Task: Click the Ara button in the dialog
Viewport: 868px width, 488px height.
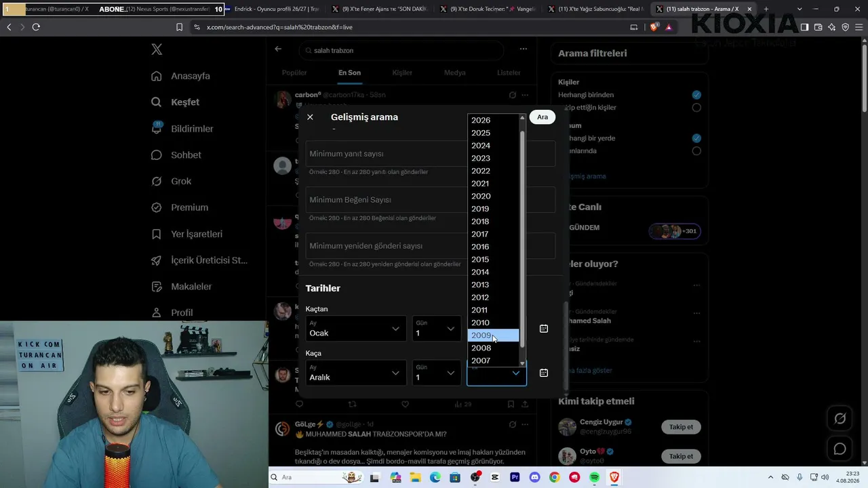Action: [542, 117]
